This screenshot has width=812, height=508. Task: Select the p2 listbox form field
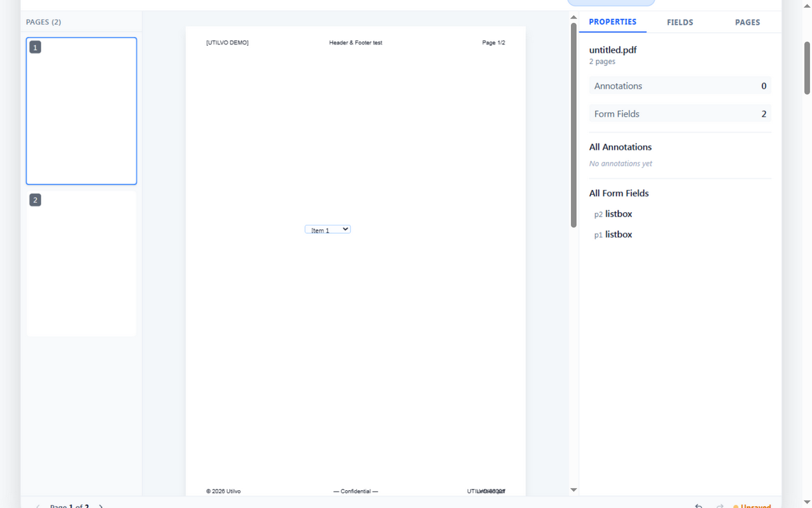[x=680, y=214]
